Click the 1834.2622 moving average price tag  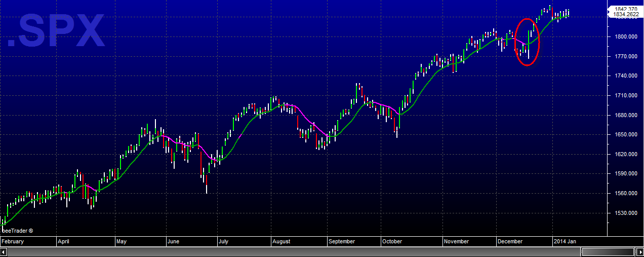625,15
